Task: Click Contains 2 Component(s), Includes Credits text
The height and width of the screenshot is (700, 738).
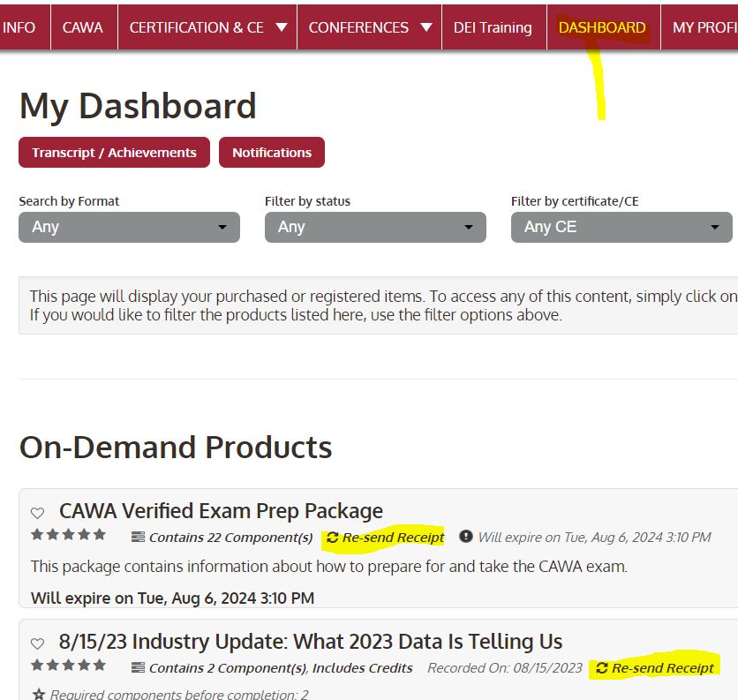Action: tap(281, 667)
